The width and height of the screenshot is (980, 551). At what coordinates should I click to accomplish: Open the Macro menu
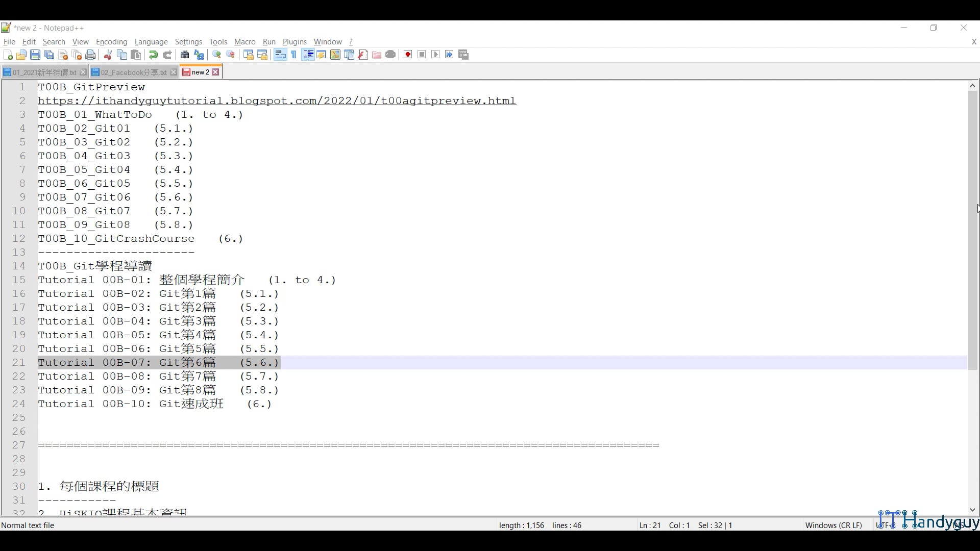(x=244, y=42)
